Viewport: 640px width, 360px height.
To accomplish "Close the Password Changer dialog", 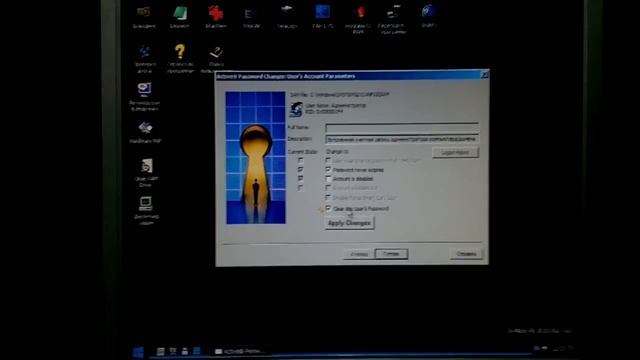I will tap(484, 75).
